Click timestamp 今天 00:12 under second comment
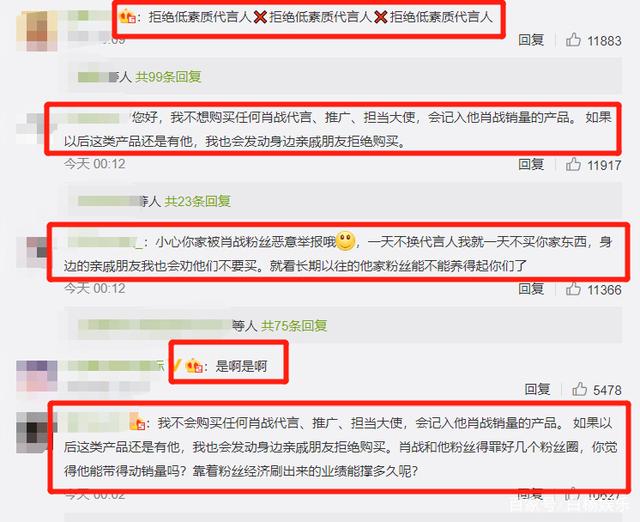Image resolution: width=640 pixels, height=522 pixels. click(95, 164)
